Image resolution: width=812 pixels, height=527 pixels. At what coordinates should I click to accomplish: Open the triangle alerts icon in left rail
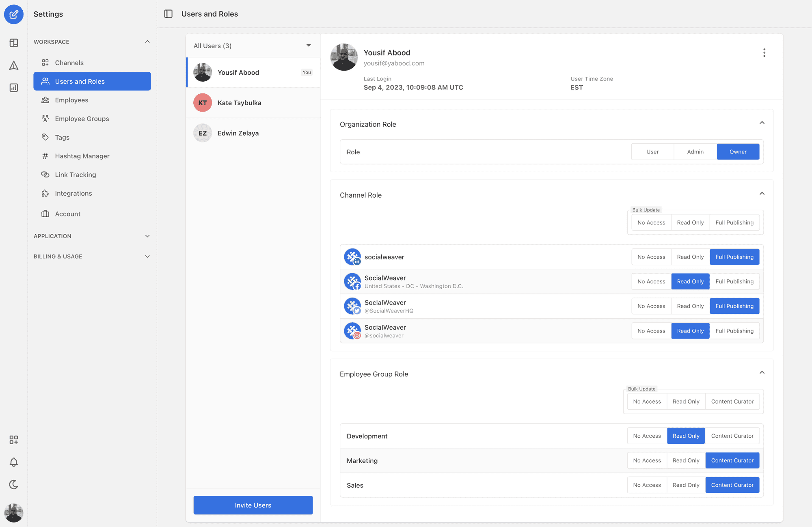point(14,65)
